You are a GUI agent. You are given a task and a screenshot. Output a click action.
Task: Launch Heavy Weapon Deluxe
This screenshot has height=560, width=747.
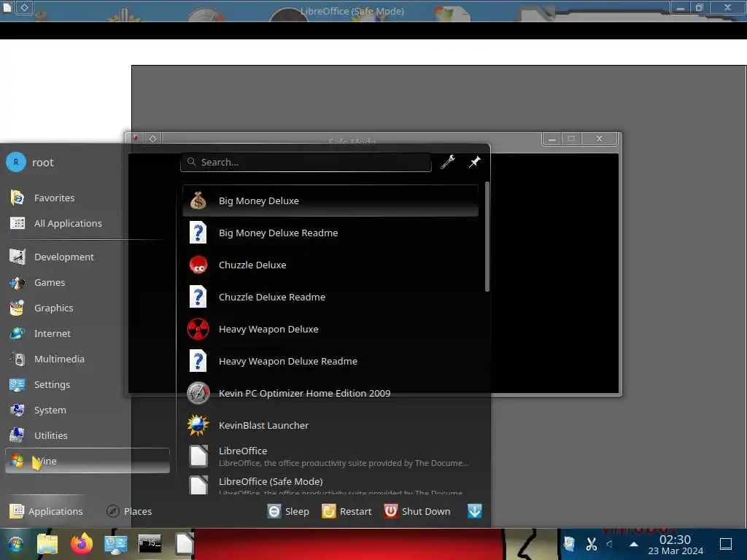[x=330, y=329]
